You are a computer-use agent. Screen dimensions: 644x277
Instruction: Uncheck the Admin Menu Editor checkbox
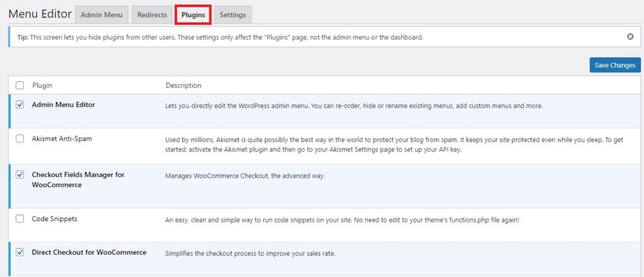click(x=19, y=105)
